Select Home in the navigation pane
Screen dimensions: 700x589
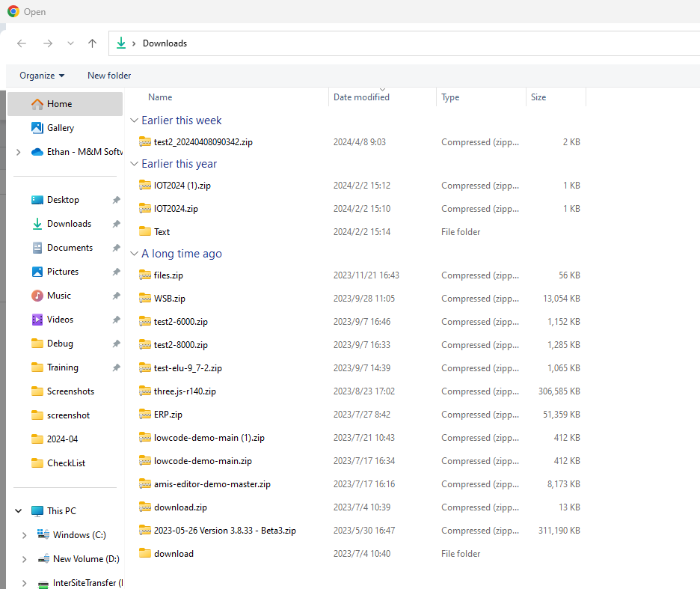point(59,104)
